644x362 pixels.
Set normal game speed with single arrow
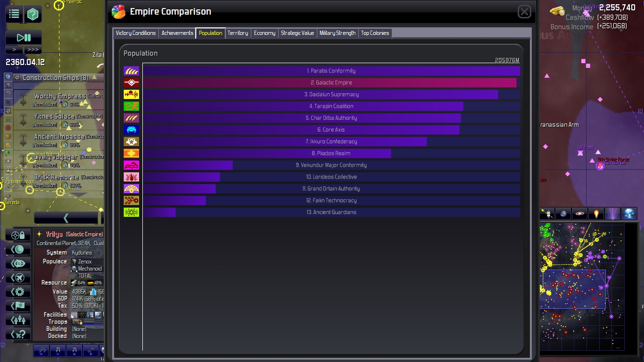click(x=14, y=49)
